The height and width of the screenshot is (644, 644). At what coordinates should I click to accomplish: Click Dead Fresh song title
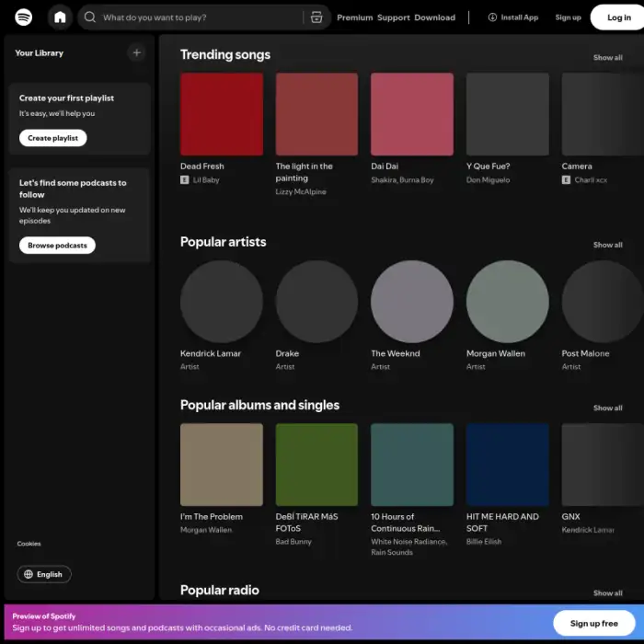coord(202,167)
